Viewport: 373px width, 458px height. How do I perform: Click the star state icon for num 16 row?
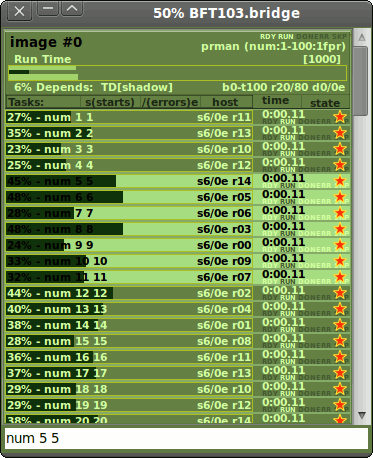[340, 357]
